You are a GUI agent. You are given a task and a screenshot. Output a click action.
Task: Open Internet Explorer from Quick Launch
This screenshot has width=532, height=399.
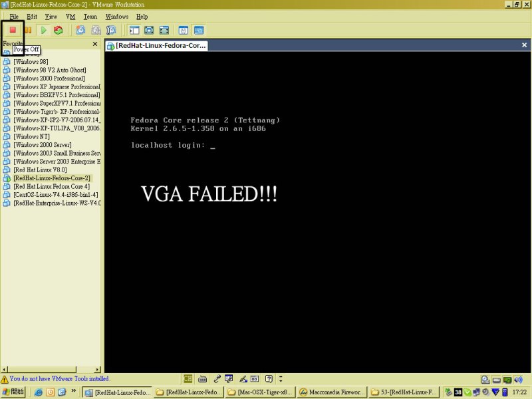click(39, 392)
